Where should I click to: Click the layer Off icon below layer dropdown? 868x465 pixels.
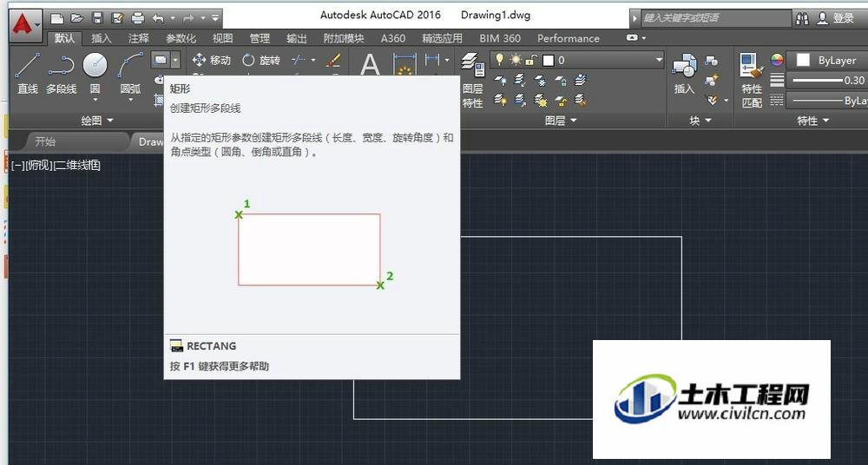(501, 82)
